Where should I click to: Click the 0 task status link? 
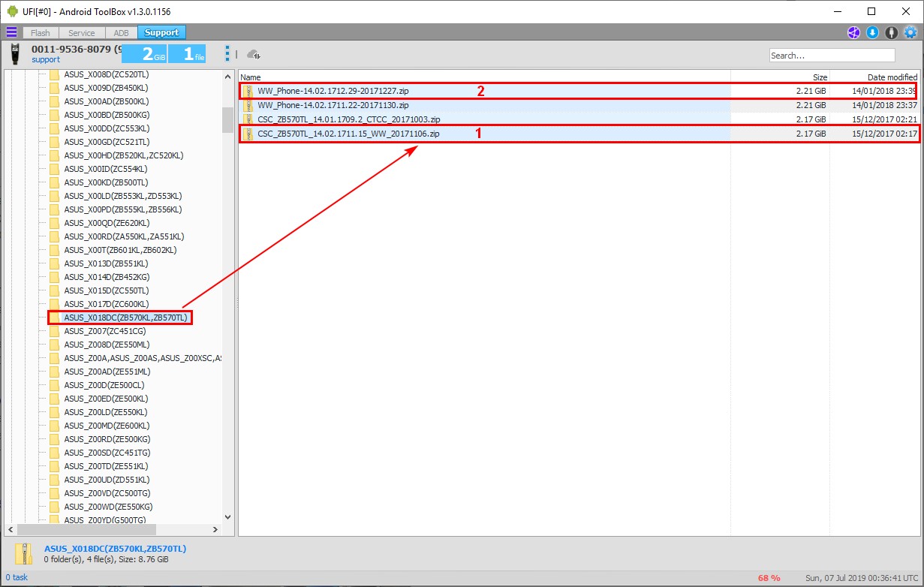point(17,578)
